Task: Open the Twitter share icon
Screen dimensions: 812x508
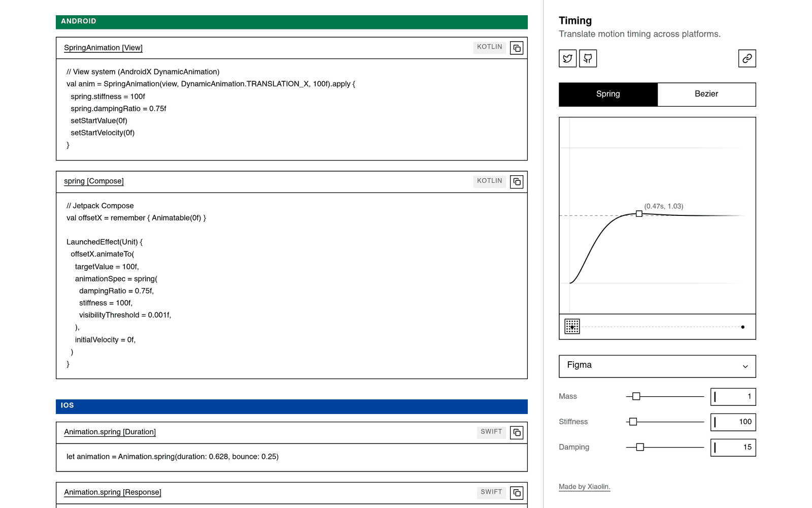Action: [x=568, y=58]
